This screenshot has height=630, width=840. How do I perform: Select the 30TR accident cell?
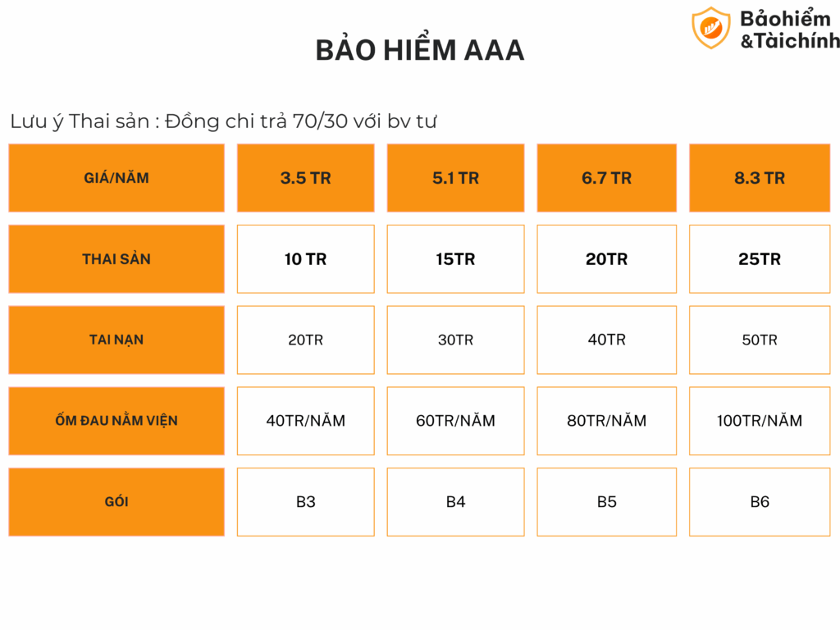[455, 340]
